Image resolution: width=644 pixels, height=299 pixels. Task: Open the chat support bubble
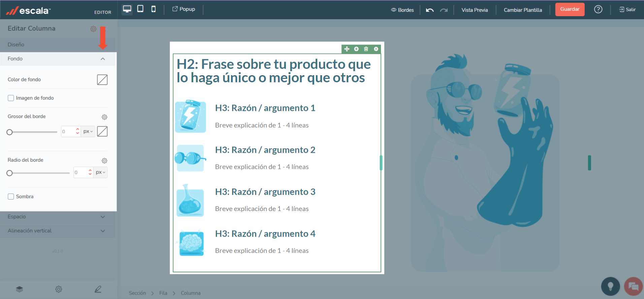point(633,287)
